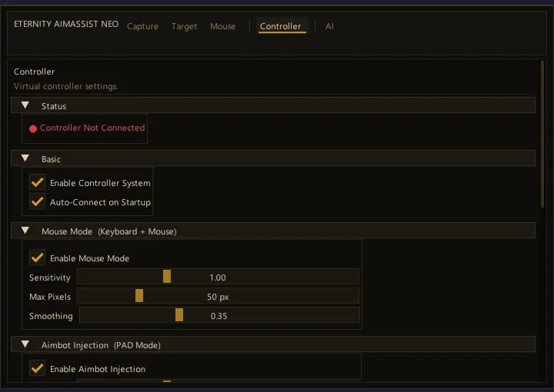Go to the AI tab

pos(329,26)
